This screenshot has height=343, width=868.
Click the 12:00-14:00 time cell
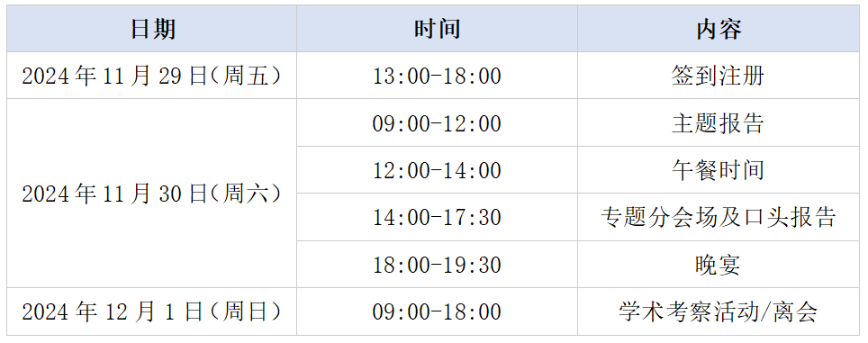[438, 170]
